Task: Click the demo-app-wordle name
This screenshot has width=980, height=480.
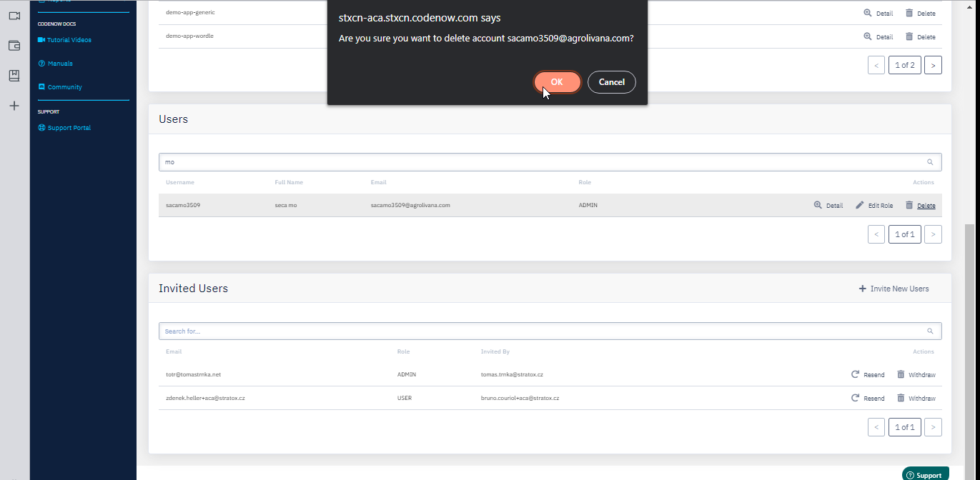Action: tap(189, 36)
